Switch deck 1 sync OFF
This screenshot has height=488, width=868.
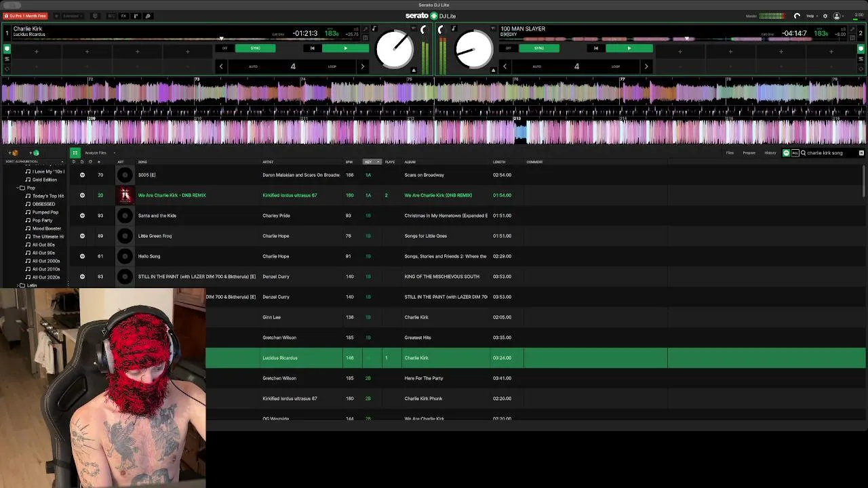coord(224,48)
